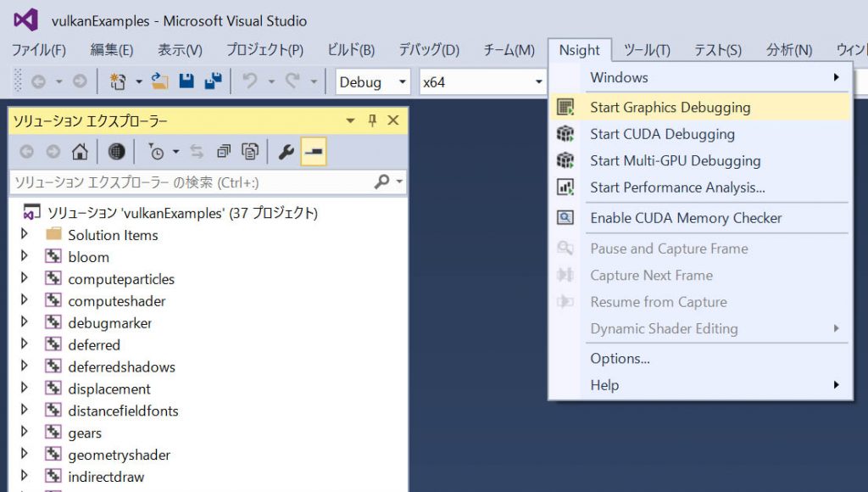
Task: Expand the Solution Items folder
Action: 25,234
